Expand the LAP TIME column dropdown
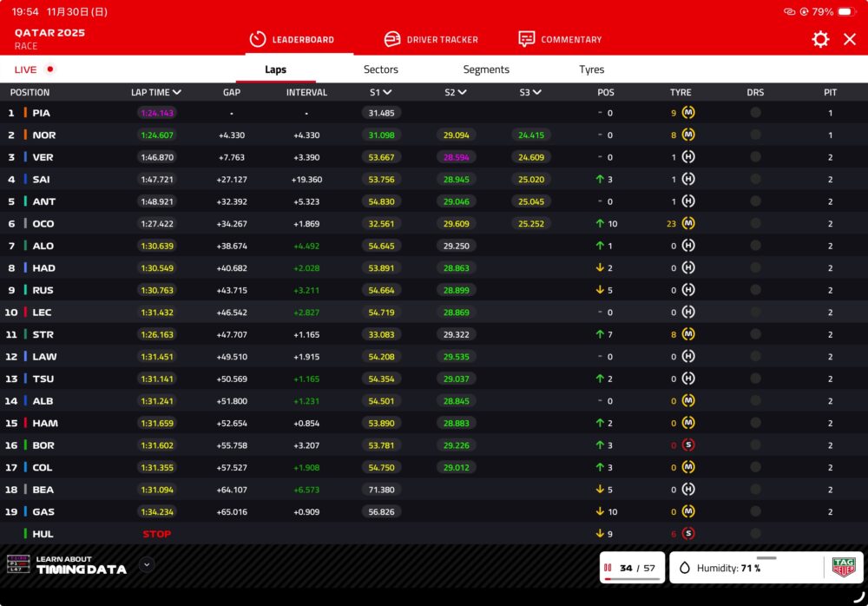This screenshot has height=606, width=868. (177, 92)
